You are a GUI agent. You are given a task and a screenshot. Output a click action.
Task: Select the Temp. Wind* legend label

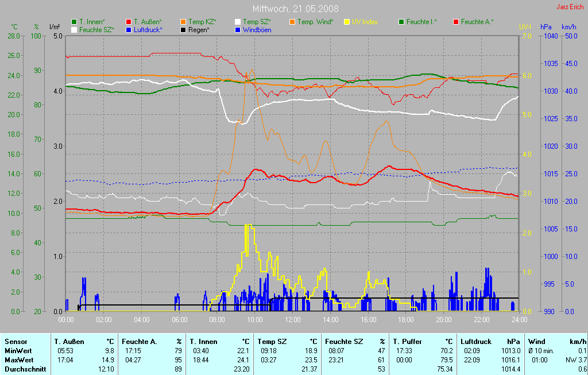[x=315, y=22]
